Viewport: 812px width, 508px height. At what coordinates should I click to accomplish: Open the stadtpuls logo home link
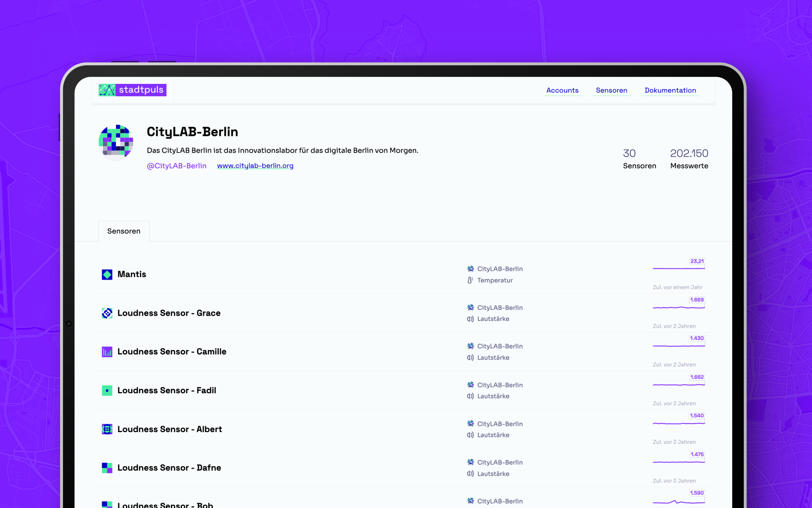[132, 90]
